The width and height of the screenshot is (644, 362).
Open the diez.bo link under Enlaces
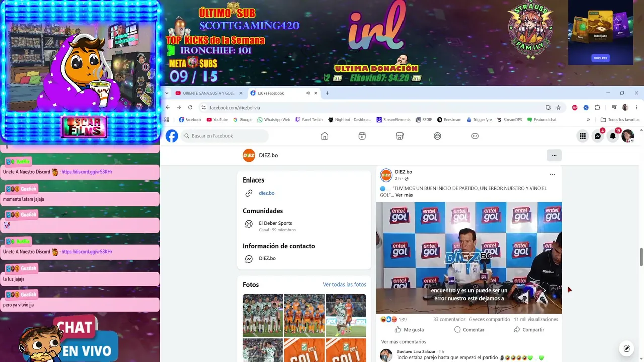click(x=267, y=193)
